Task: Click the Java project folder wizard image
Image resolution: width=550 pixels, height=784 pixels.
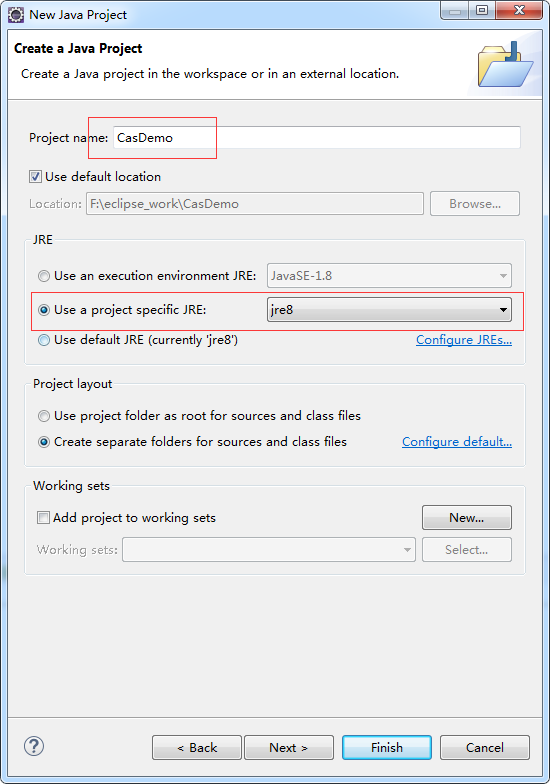Action: point(505,65)
